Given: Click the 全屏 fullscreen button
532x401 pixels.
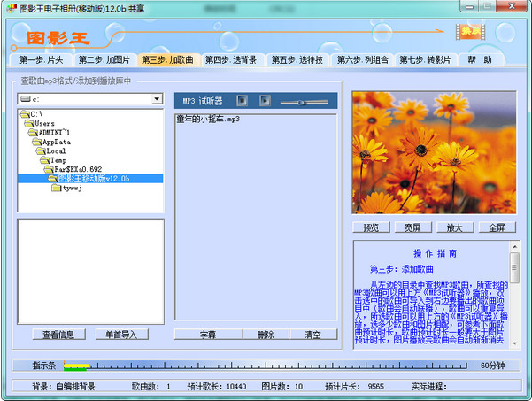Looking at the screenshot, I should click(497, 227).
